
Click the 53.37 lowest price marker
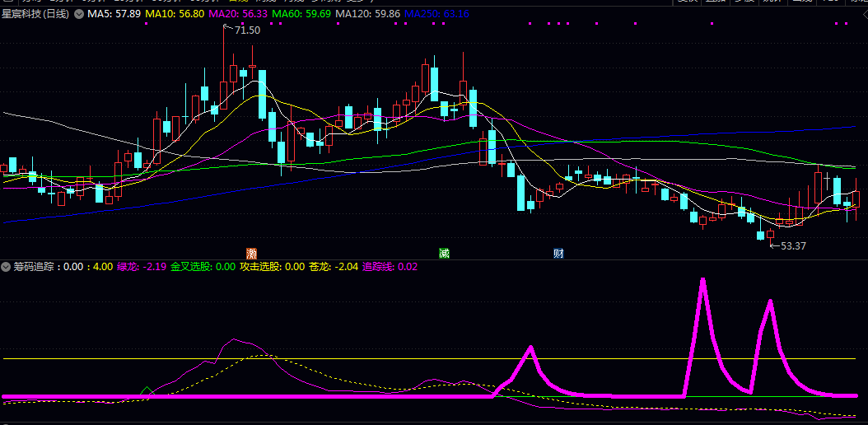click(x=791, y=245)
